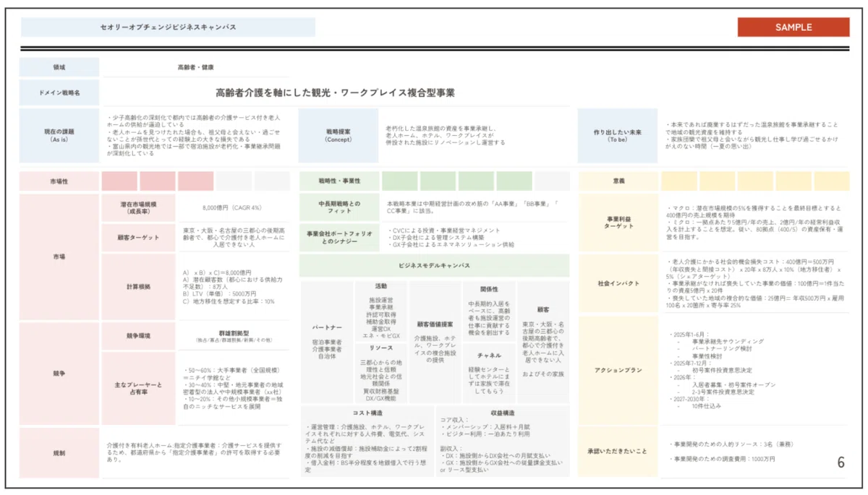The height and width of the screenshot is (495, 868).
Task: Click the 事業利益ターゲット cell
Action: coord(618,222)
